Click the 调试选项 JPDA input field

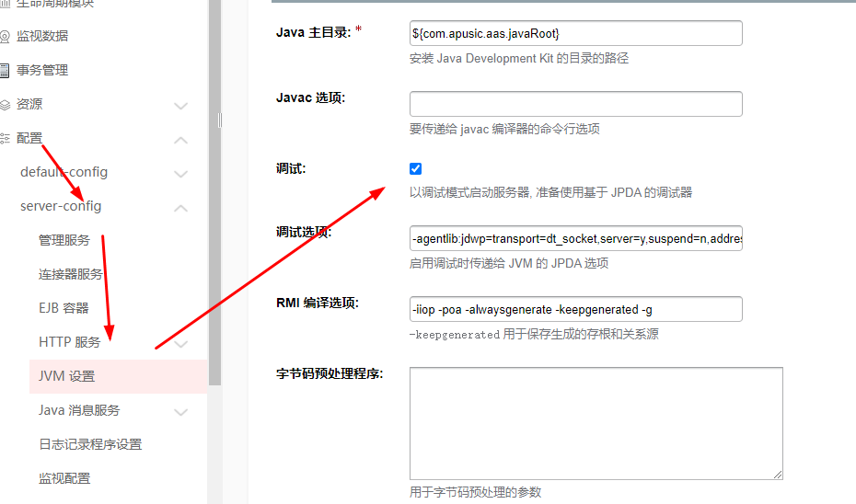tap(576, 238)
